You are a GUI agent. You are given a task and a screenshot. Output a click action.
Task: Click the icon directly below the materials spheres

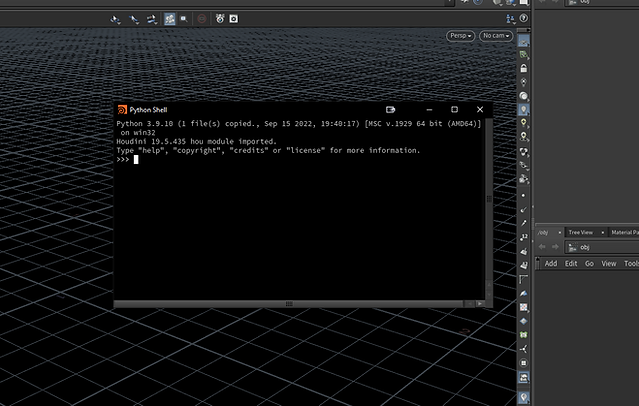coord(524,165)
